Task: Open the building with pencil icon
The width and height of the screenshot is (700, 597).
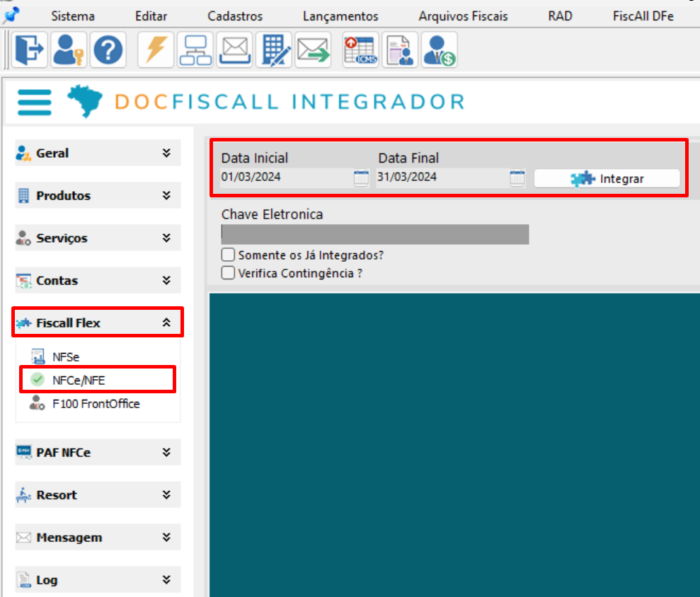Action: click(x=274, y=50)
